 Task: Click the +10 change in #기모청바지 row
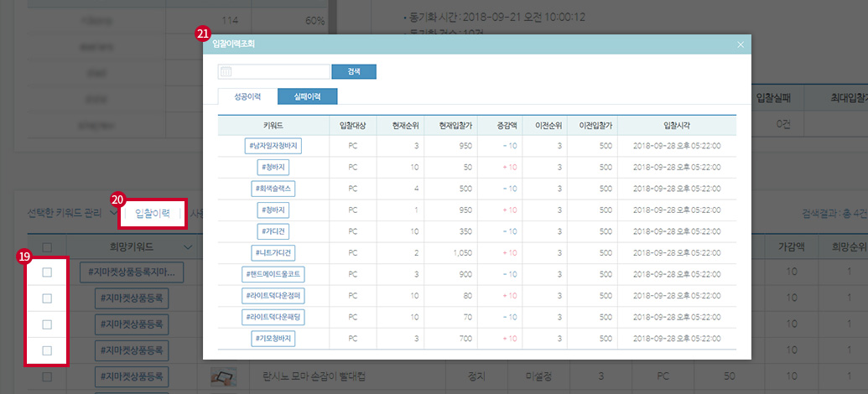[509, 338]
